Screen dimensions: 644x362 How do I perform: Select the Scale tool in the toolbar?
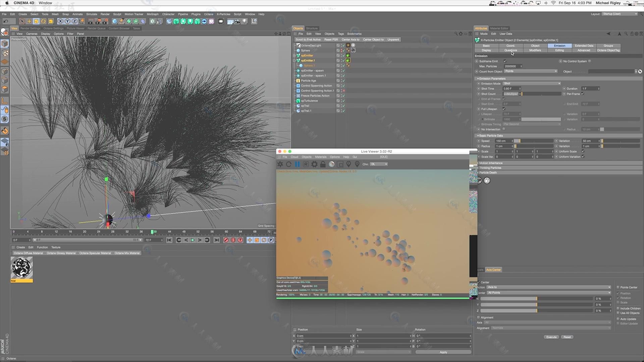[x=36, y=21]
